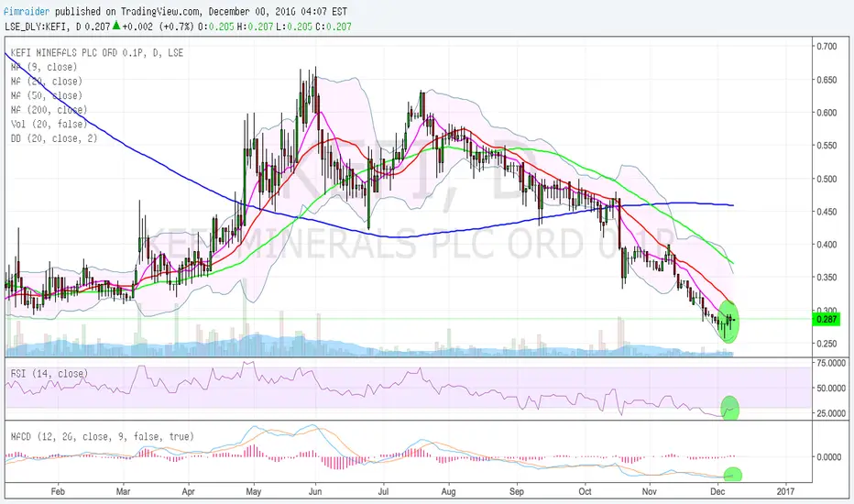The height and width of the screenshot is (504, 854).
Task: Select the MACD (12, 26, close, 9) pane label
Action: pyautogui.click(x=103, y=436)
